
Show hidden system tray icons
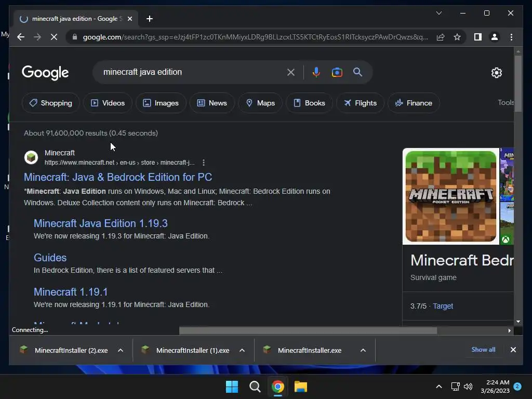(x=438, y=387)
